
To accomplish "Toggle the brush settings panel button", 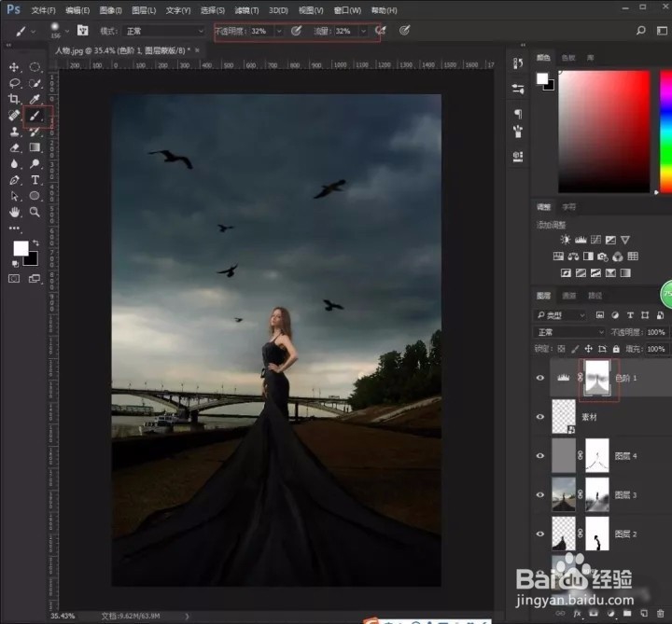I will pyautogui.click(x=83, y=31).
